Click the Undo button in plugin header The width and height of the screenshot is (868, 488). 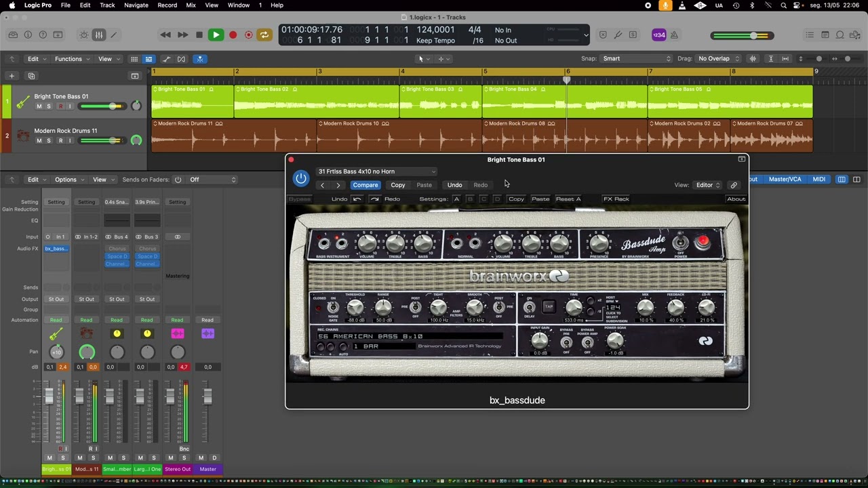(x=454, y=185)
